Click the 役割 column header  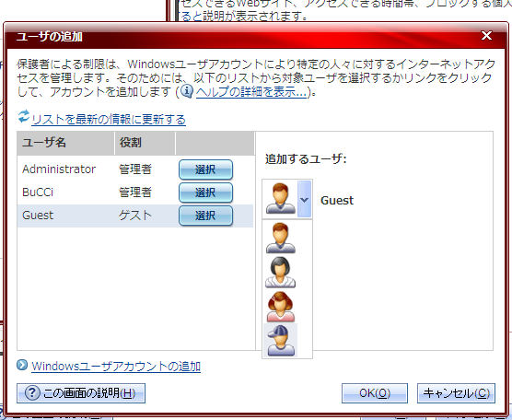(x=145, y=143)
